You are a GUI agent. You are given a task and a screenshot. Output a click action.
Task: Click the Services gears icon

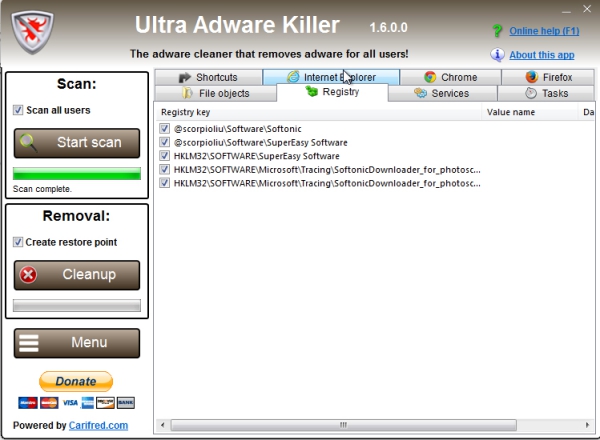tap(421, 93)
